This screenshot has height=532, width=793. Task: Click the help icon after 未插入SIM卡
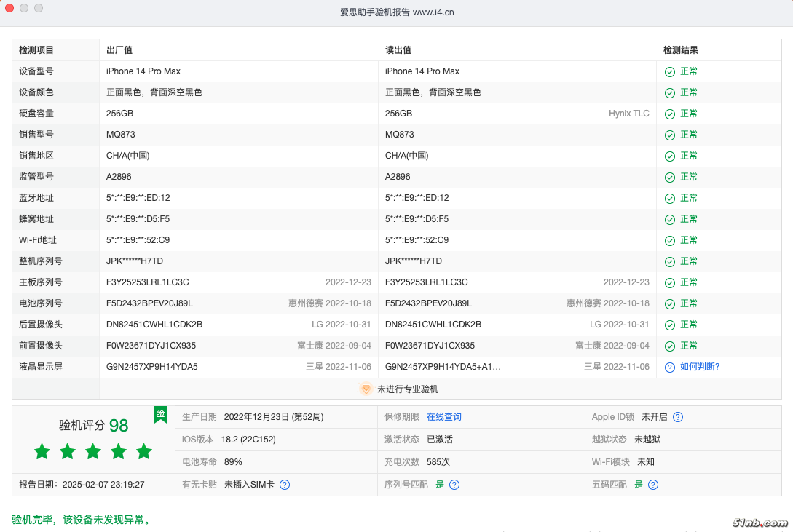coord(285,485)
